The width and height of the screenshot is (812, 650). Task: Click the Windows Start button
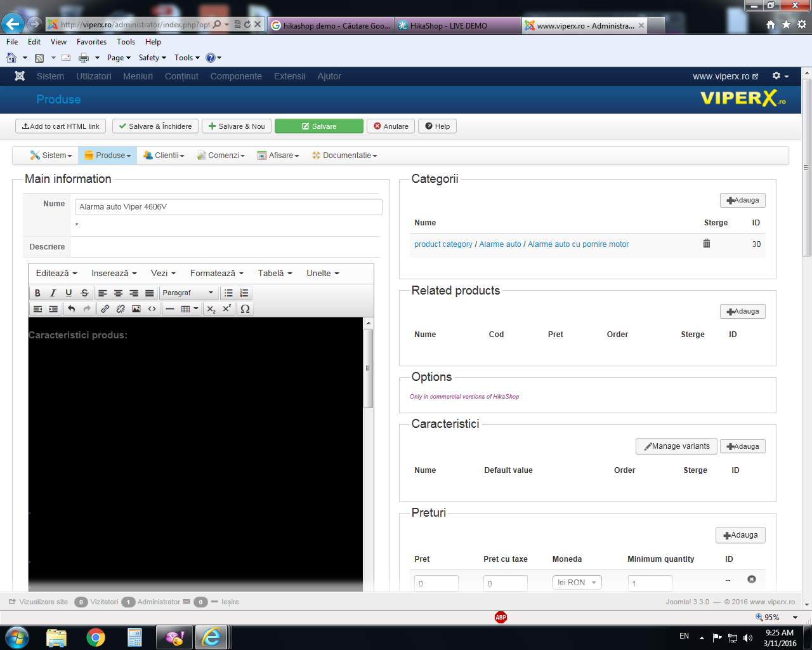pyautogui.click(x=16, y=637)
